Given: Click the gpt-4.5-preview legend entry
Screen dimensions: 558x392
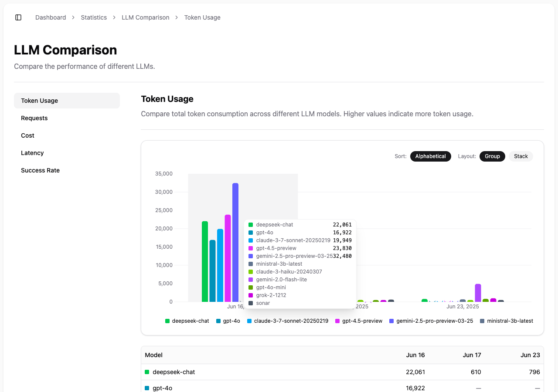Looking at the screenshot, I should coord(359,321).
